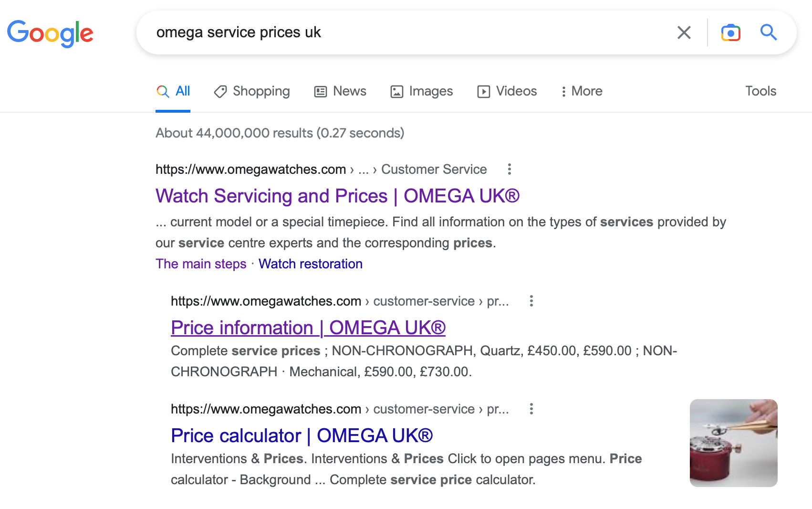Open the Videos results tab
The width and height of the screenshot is (812, 509).
point(507,91)
